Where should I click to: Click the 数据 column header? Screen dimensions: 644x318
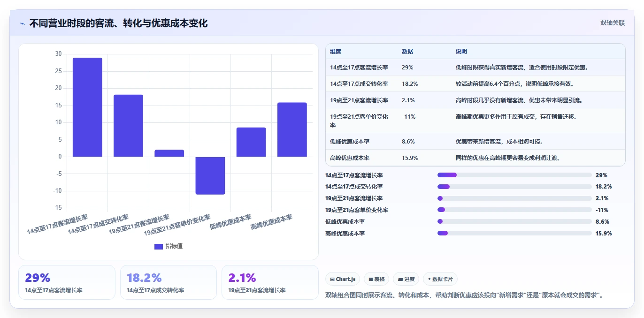click(407, 52)
